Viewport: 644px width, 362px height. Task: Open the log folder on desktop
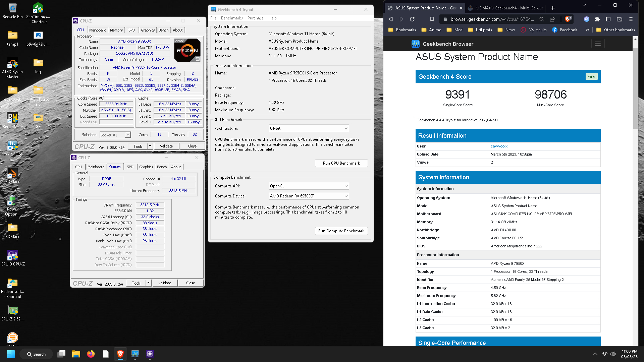[38, 65]
